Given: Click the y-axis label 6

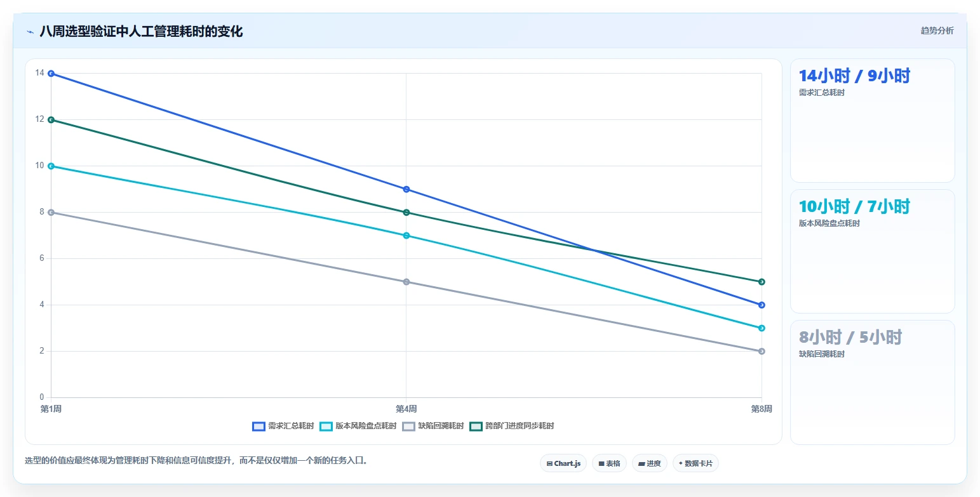Looking at the screenshot, I should (x=42, y=258).
